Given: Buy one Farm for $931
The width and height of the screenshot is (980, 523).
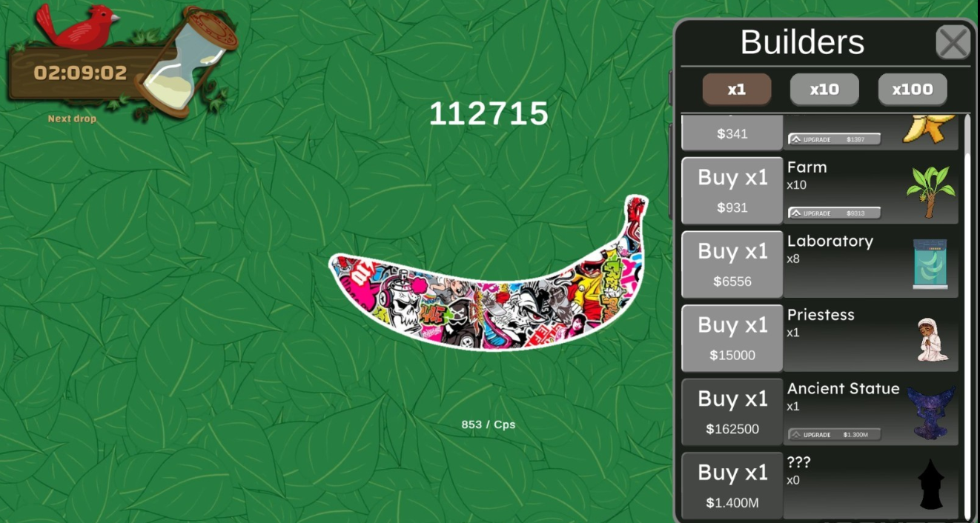Looking at the screenshot, I should coord(732,190).
